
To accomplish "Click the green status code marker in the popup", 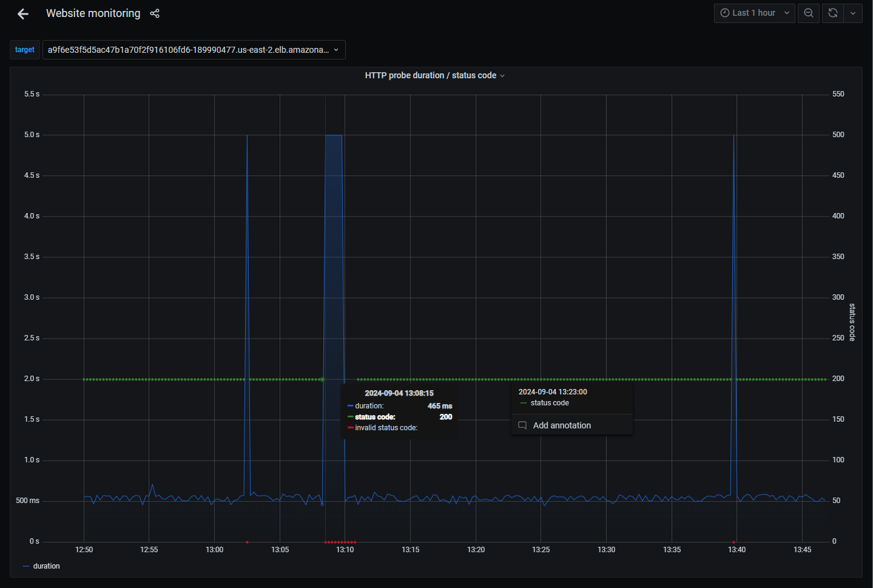I will tap(523, 402).
